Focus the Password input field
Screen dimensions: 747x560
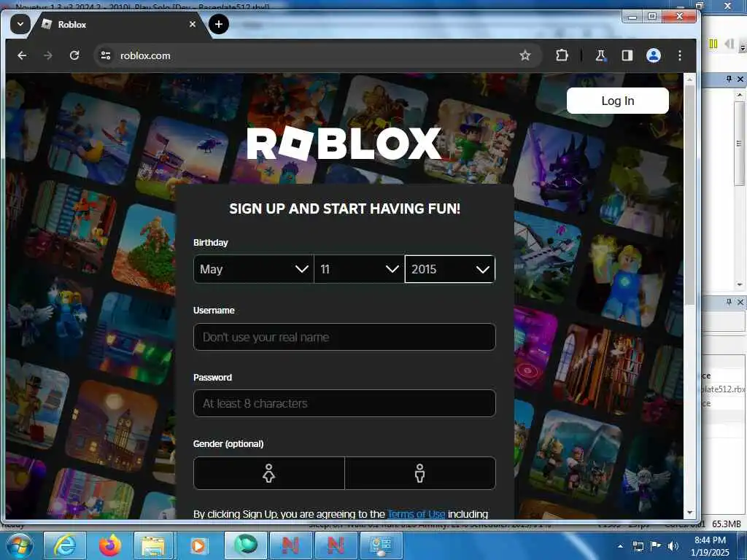pos(344,403)
